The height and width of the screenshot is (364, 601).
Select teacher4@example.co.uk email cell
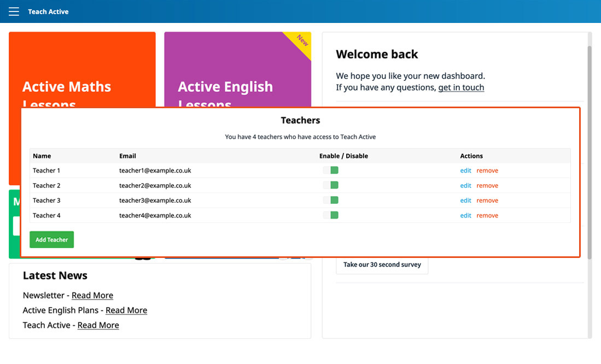155,215
